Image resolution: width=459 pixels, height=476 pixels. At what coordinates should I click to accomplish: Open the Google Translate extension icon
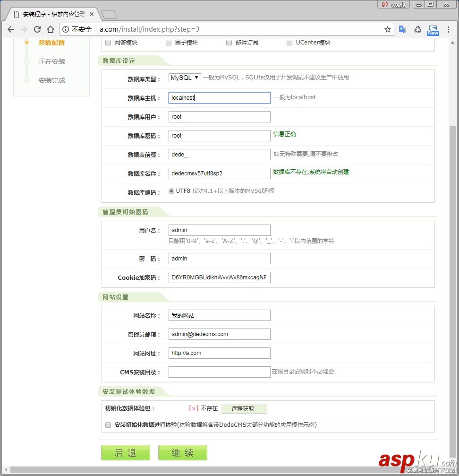tap(402, 29)
